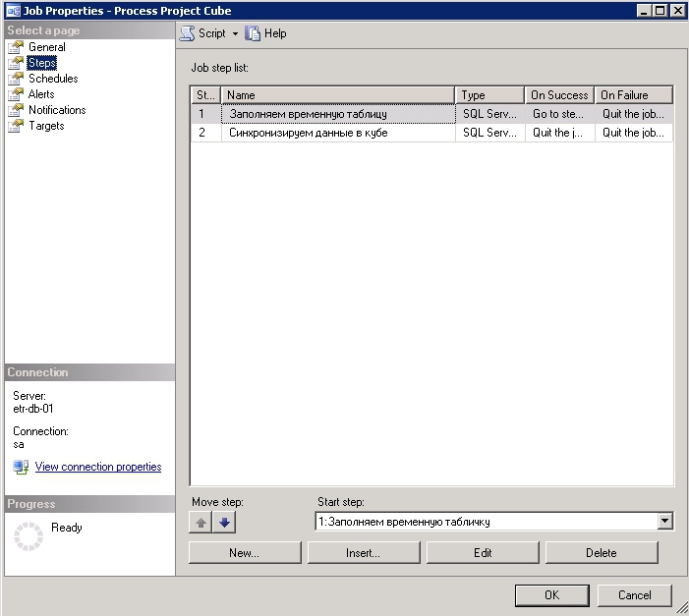Maximize the Job Properties window
Image resolution: width=689 pixels, height=616 pixels.
pos(660,11)
